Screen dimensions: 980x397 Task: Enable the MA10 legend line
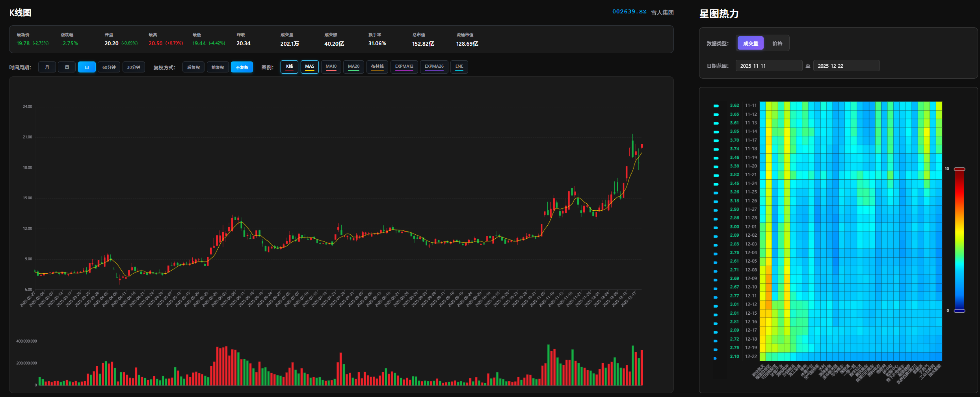pos(331,67)
